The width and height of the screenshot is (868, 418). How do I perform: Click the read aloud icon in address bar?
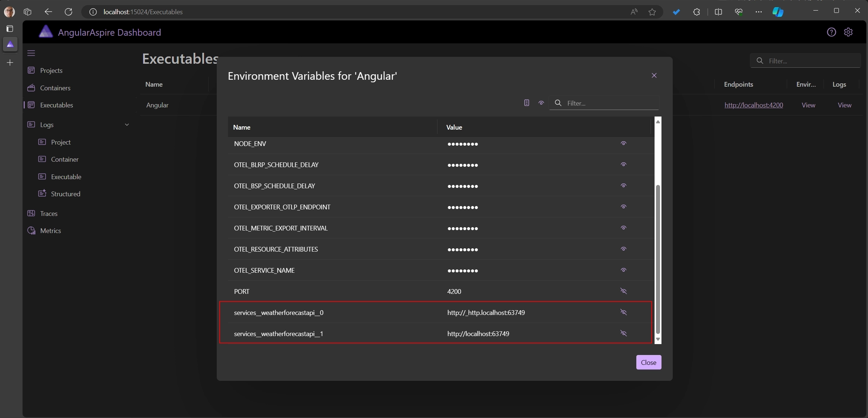pyautogui.click(x=634, y=12)
